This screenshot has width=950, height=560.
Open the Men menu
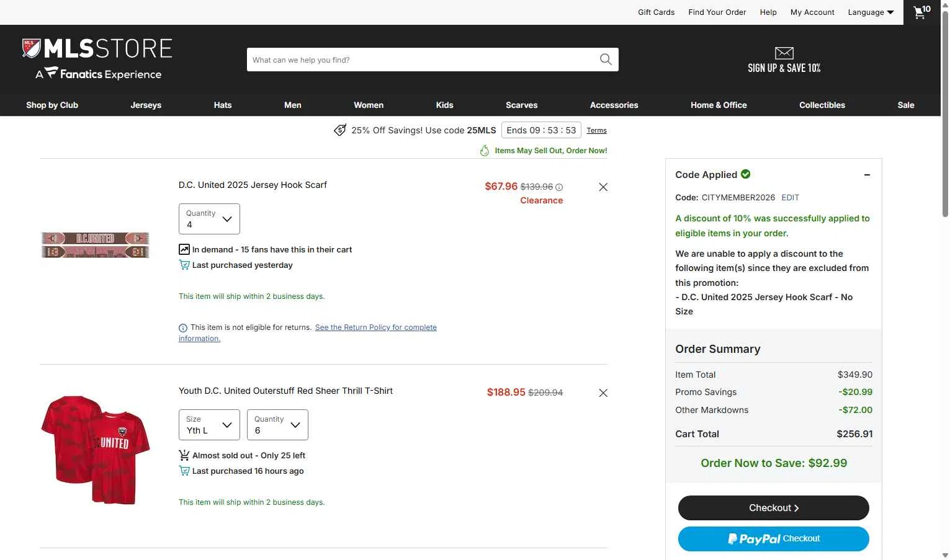point(293,105)
